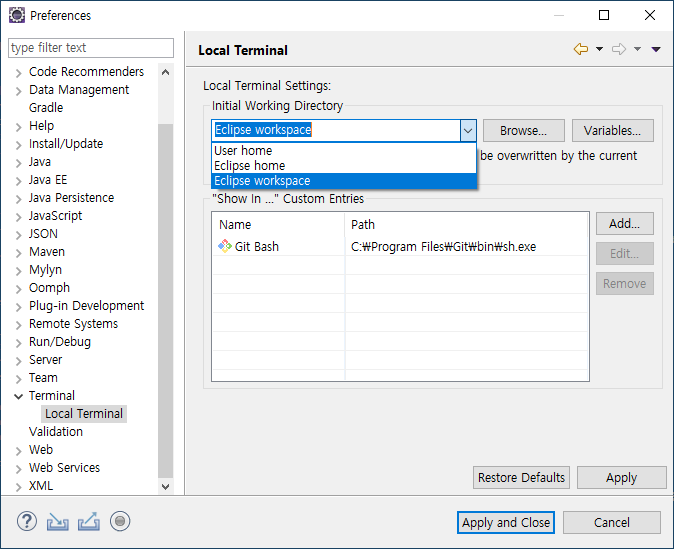This screenshot has height=549, width=674.
Task: Select Server tree item
Action: 45,359
